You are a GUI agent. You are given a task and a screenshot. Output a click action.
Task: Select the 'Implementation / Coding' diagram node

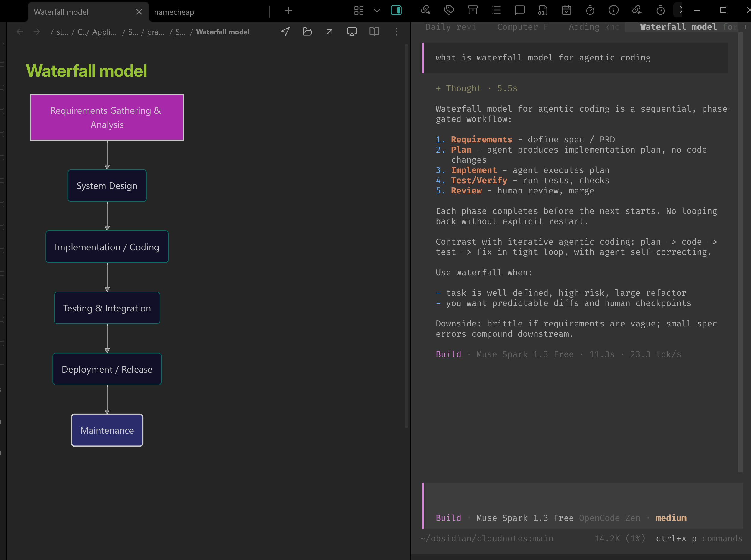[107, 247]
